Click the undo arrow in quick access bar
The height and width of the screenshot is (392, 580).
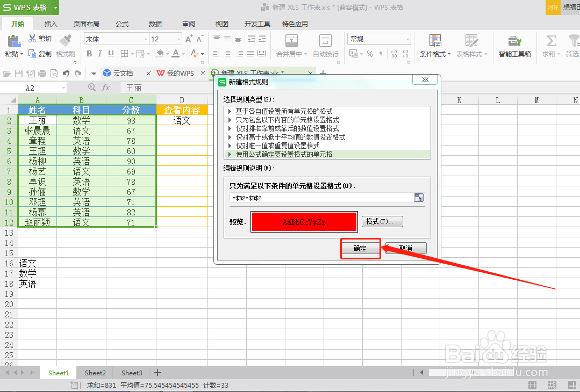66,74
